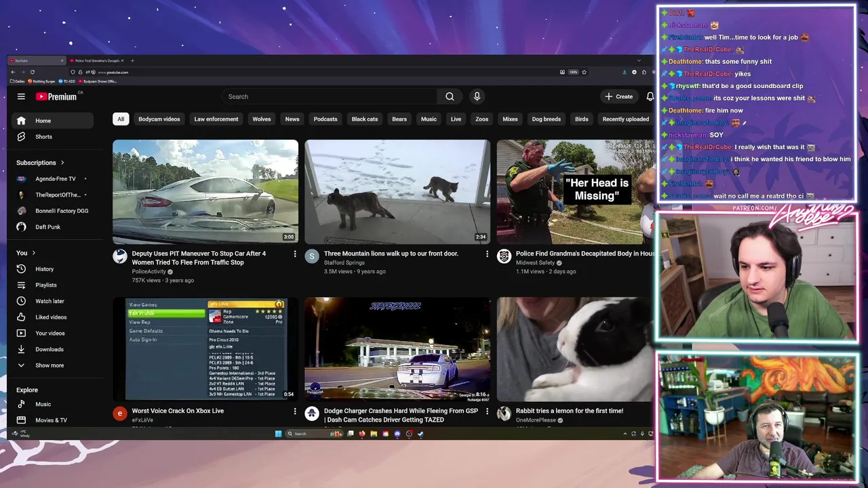Screen dimensions: 868x488
Task: Click the search magnifier button
Action: (450, 96)
